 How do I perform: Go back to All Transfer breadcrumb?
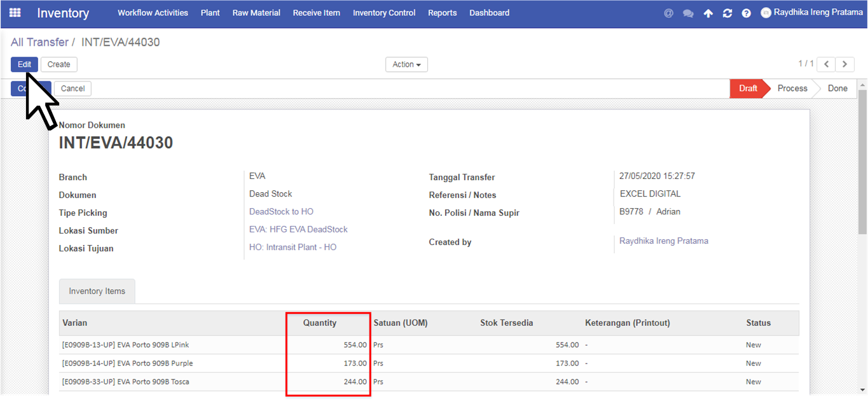point(39,42)
